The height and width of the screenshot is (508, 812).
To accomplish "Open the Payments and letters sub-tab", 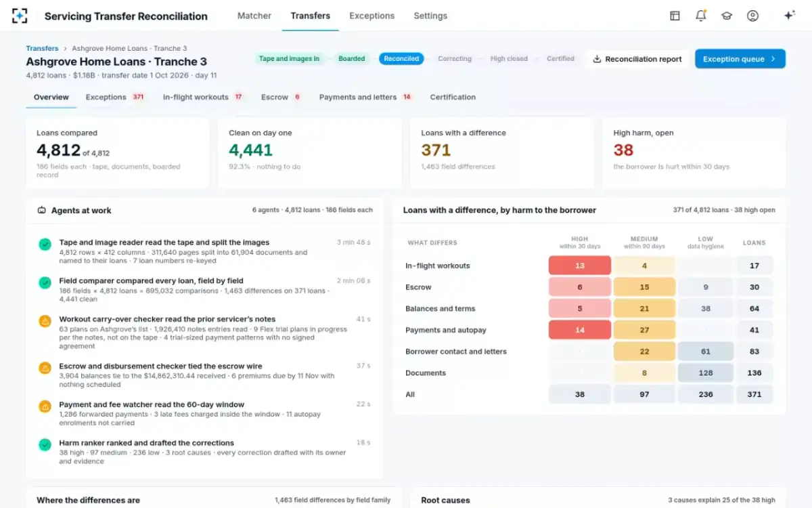I will click(366, 97).
